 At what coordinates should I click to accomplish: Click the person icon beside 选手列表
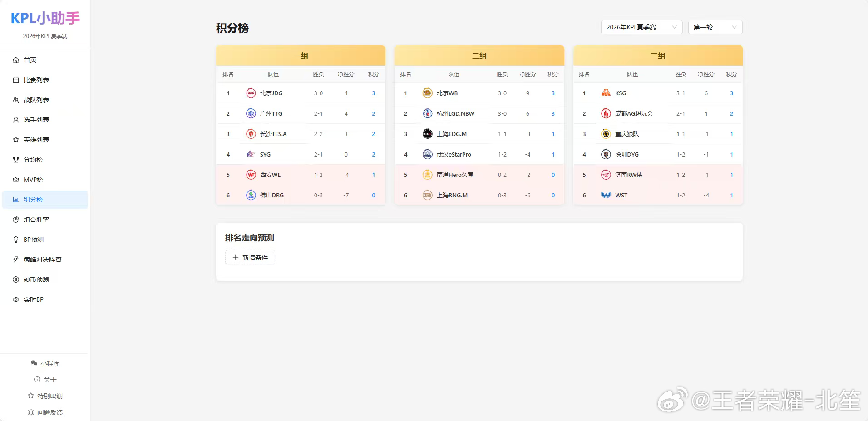click(16, 120)
